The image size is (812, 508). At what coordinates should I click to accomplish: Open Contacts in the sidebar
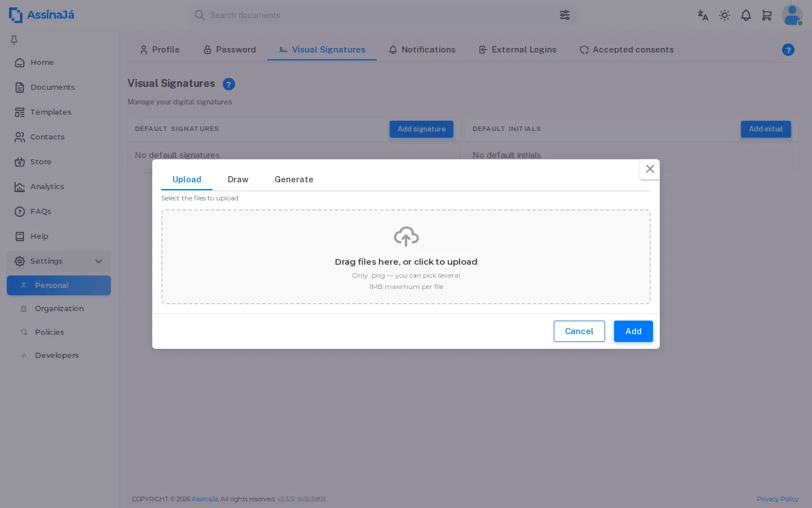pos(59,137)
